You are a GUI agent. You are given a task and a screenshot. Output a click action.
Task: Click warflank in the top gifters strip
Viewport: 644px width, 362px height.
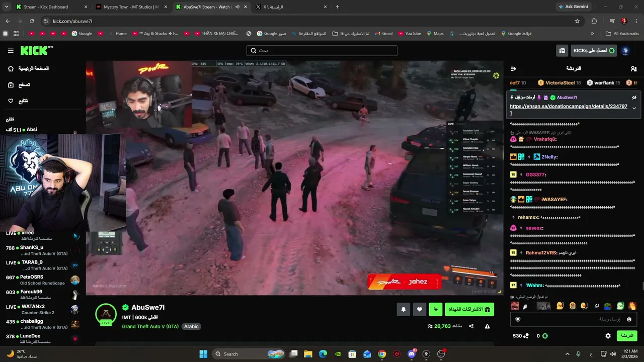(604, 82)
